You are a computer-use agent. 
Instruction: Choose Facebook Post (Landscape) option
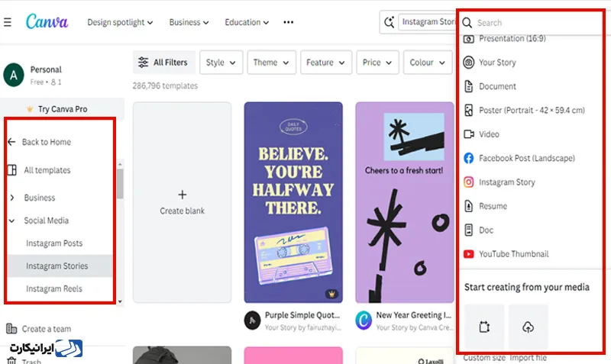[x=527, y=158]
